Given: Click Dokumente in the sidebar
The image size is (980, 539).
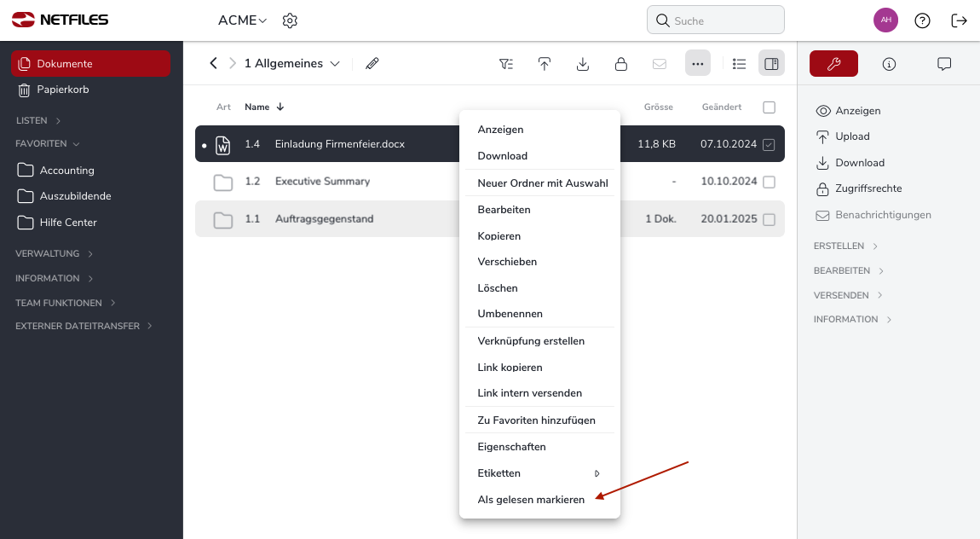Looking at the screenshot, I should click(90, 64).
